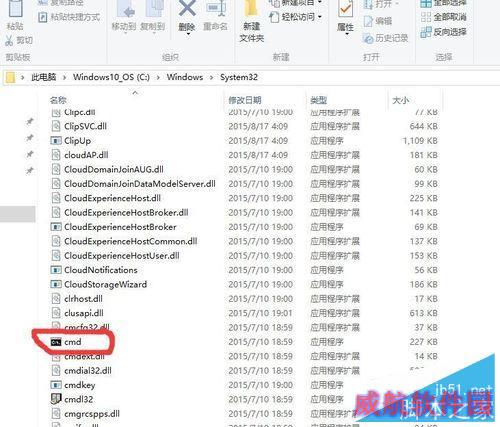Click Invert selection in the ribbon
This screenshot has width=500, height=427.
tap(444, 32)
